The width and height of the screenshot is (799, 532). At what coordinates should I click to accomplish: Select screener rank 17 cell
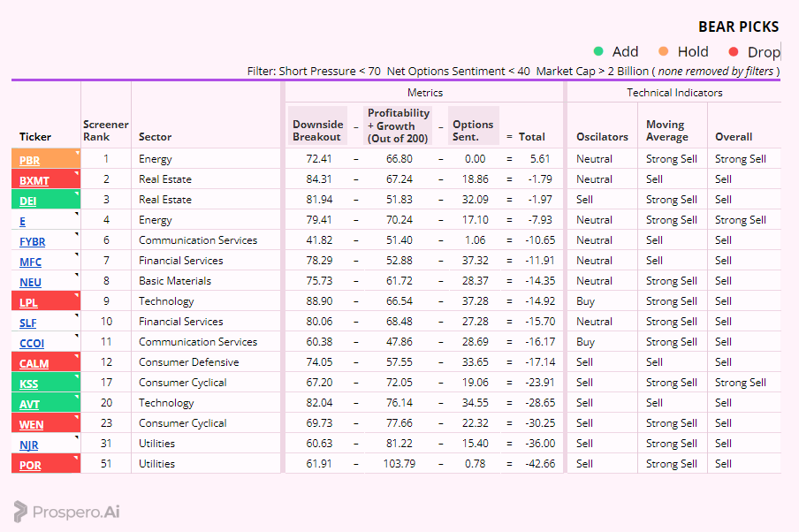(106, 382)
